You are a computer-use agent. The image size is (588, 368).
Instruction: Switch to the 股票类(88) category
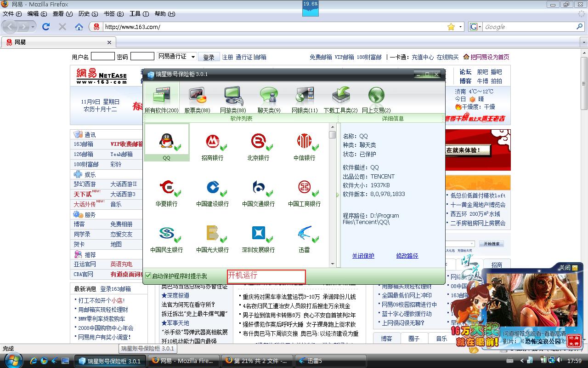coord(197,99)
